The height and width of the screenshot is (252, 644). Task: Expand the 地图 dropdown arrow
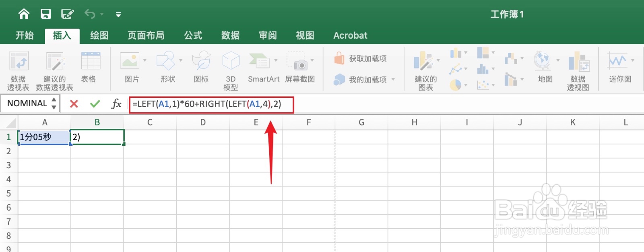(x=558, y=60)
